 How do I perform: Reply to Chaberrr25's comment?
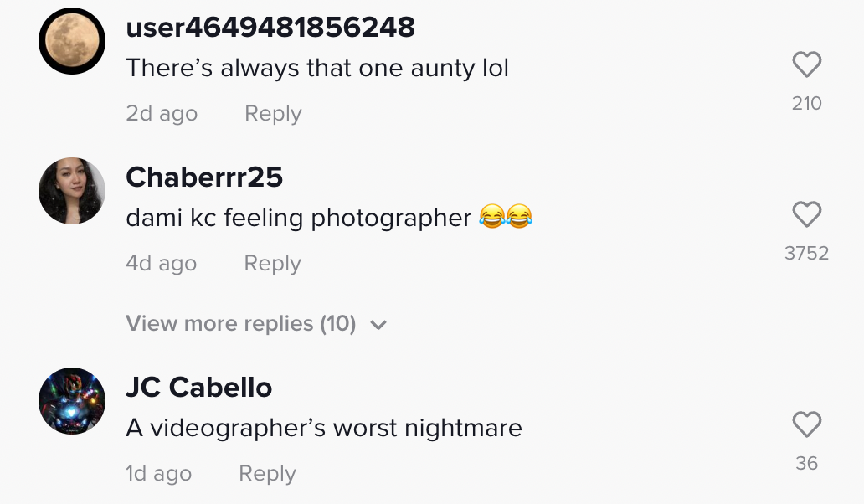[272, 264]
